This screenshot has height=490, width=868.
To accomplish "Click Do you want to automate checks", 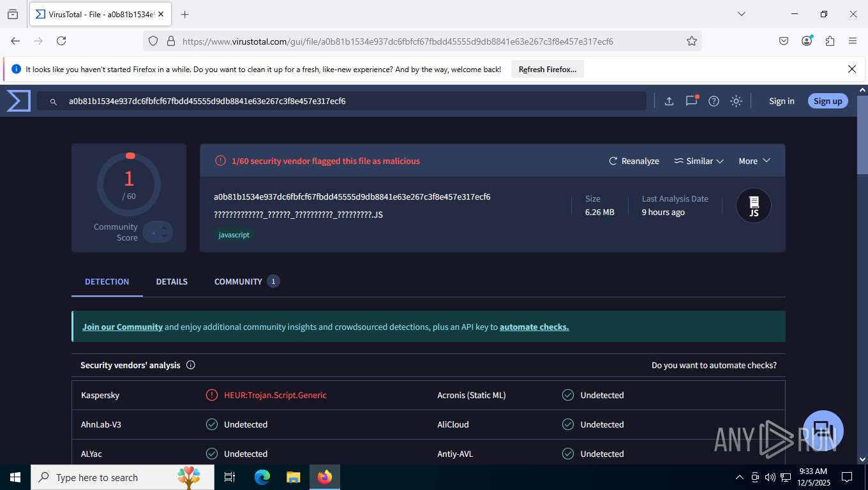I will click(x=714, y=366).
